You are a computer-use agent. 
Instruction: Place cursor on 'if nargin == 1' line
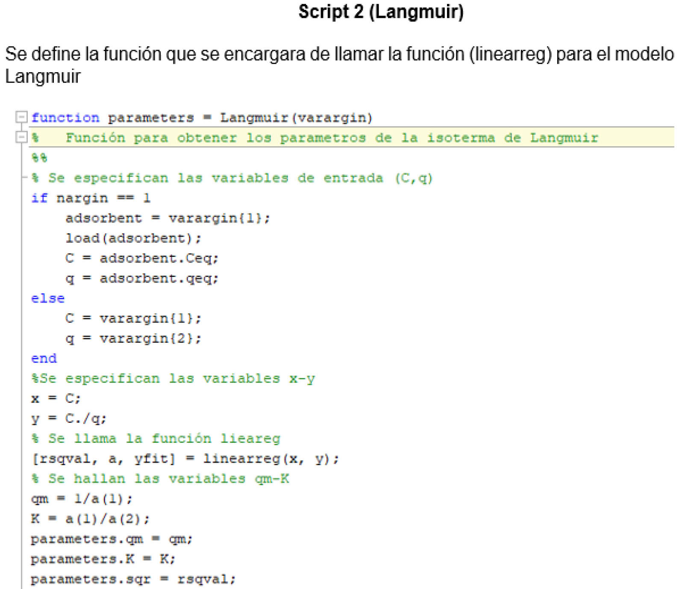[91, 198]
